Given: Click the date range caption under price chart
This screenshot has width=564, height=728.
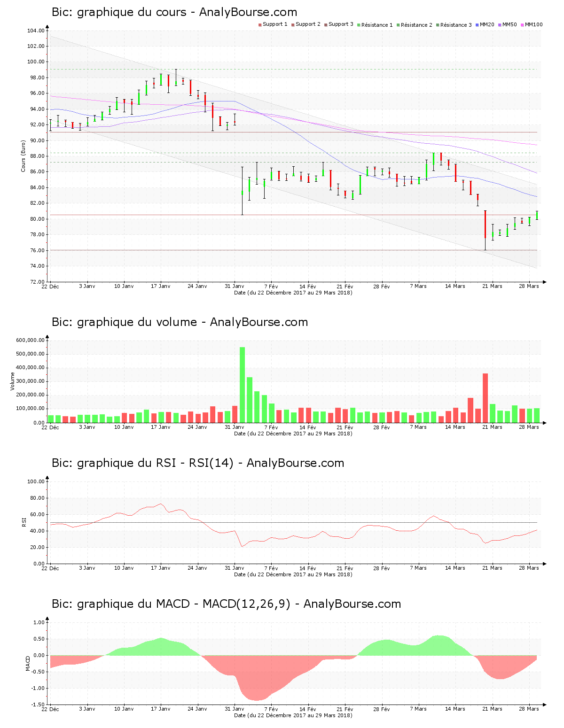Looking at the screenshot, I should coord(293,293).
